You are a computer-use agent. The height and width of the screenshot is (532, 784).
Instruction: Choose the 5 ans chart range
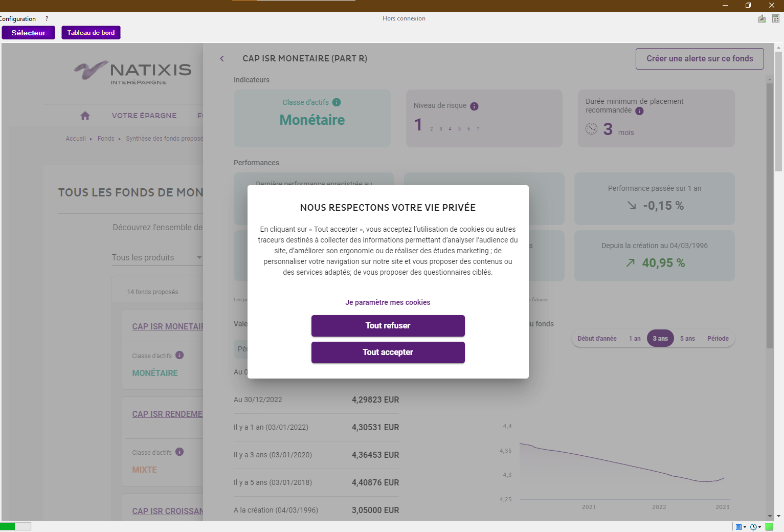click(x=687, y=339)
